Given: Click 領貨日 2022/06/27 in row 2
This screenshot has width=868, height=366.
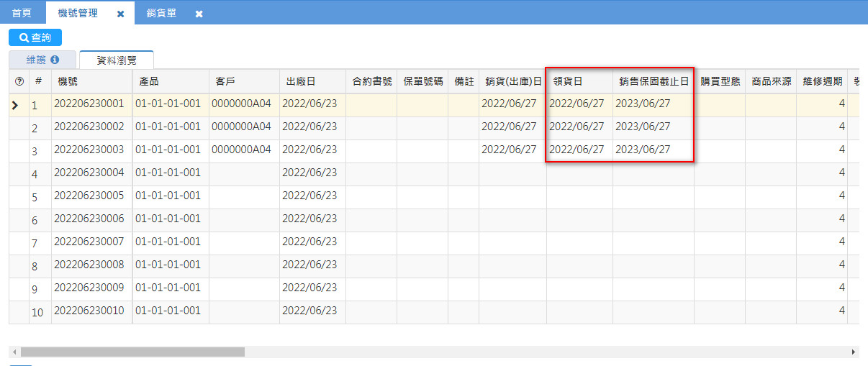Looking at the screenshot, I should pyautogui.click(x=577, y=127).
